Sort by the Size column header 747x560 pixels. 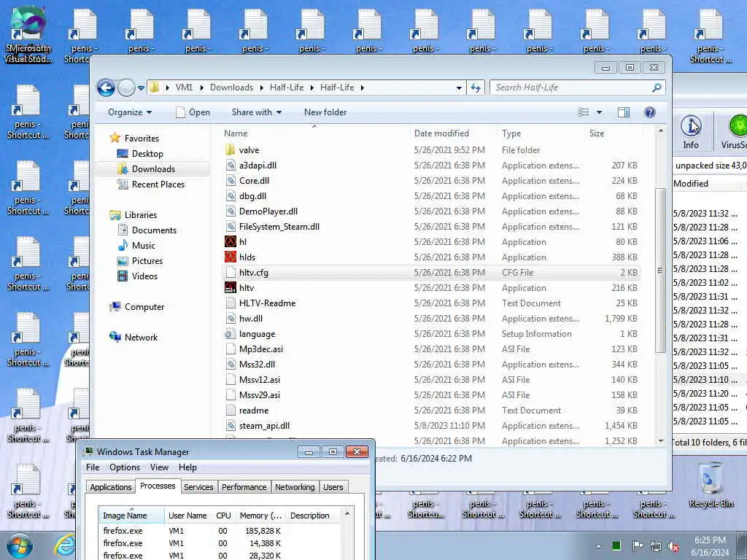pos(597,134)
